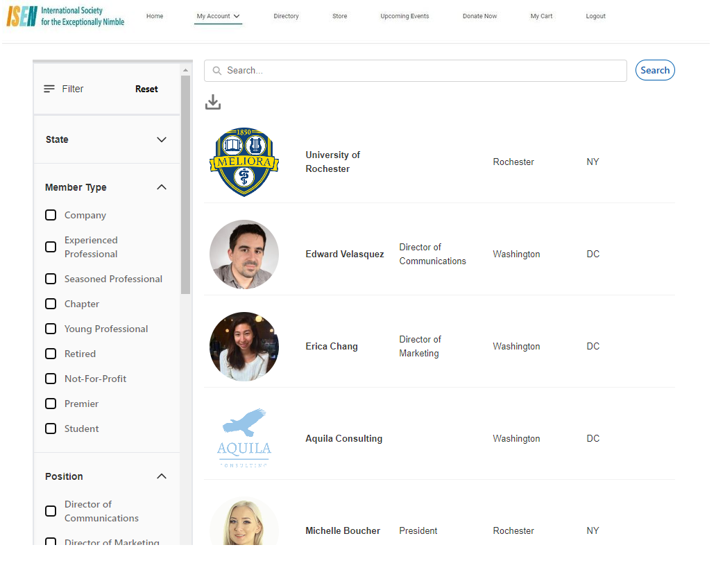The image size is (725, 588).
Task: Click the search magnifier icon
Action: click(x=217, y=71)
